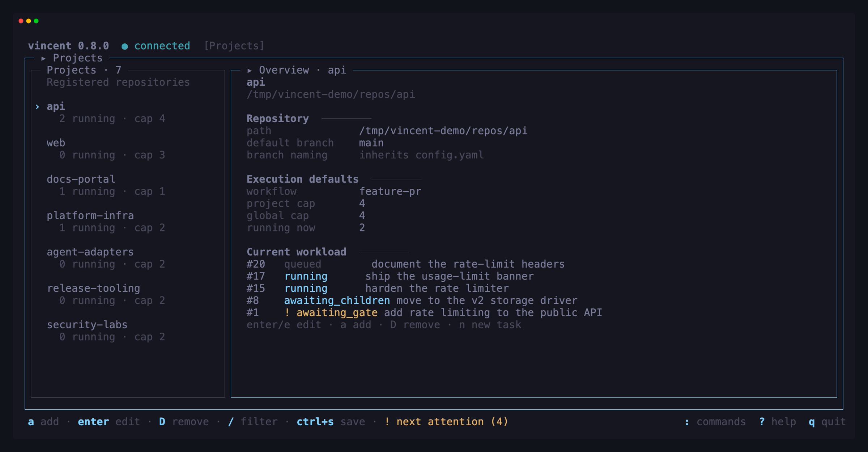Click 'q quit' in the footer
The height and width of the screenshot is (452, 868).
tap(827, 422)
